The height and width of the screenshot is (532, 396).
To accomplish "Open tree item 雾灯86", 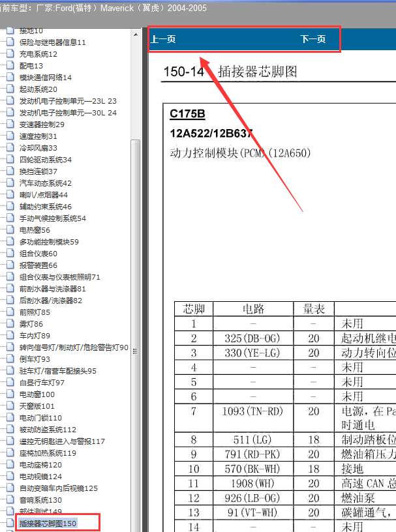I will click(x=31, y=324).
